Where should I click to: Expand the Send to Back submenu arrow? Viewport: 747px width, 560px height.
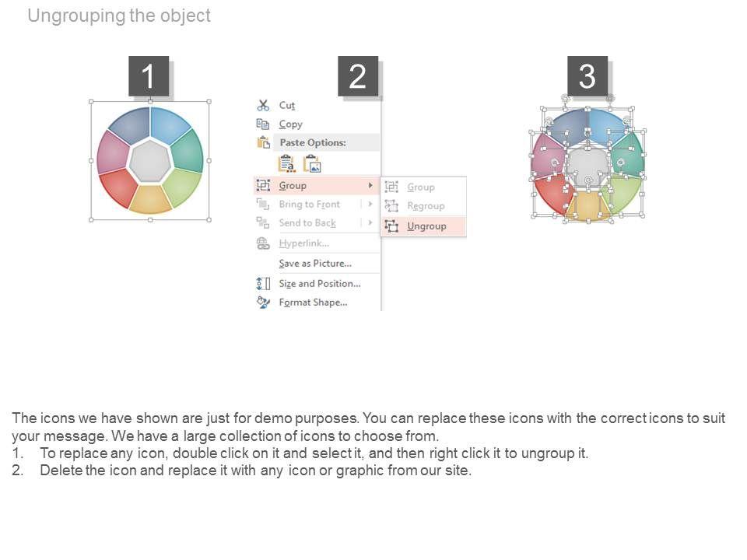pos(370,222)
